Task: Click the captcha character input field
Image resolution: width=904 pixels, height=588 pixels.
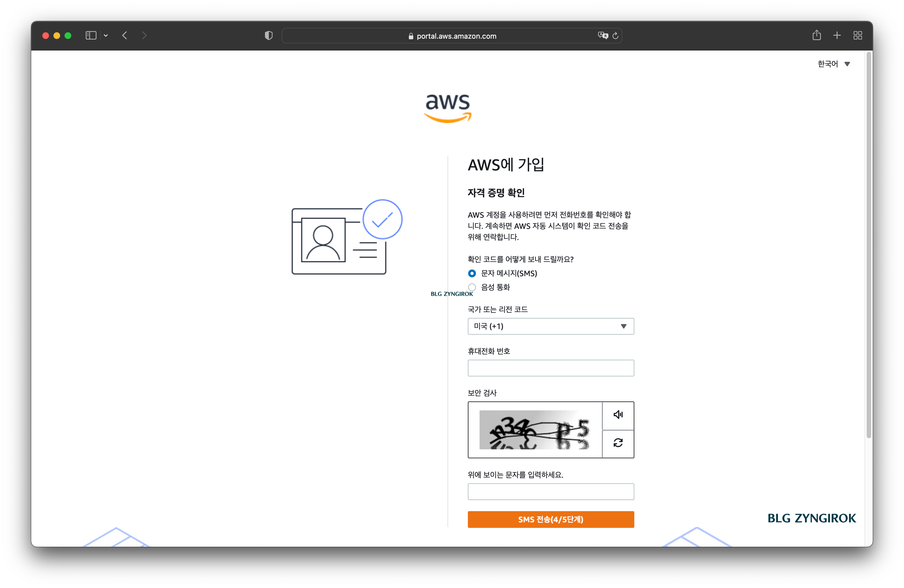Action: point(550,491)
